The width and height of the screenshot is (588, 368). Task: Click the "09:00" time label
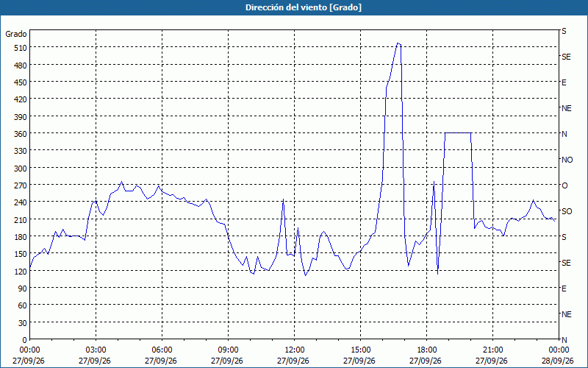coord(229,350)
